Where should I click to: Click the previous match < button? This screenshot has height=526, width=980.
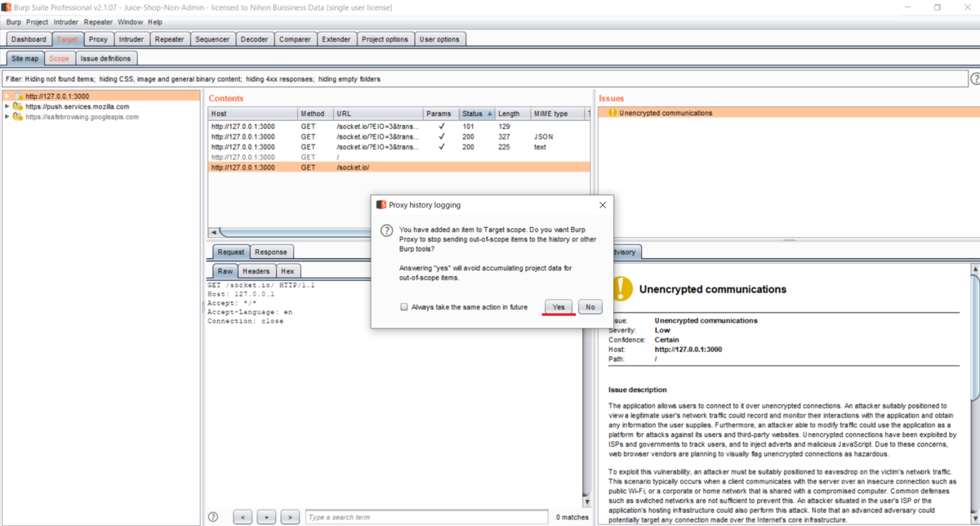point(243,517)
